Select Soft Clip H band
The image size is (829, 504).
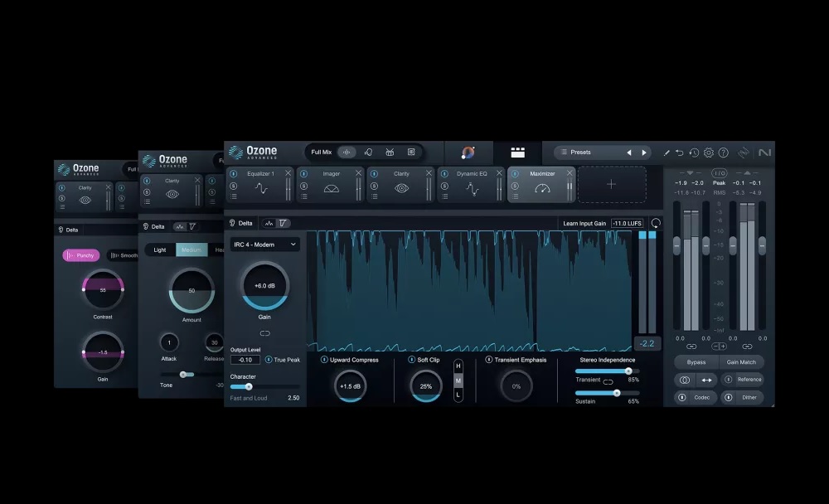(x=458, y=366)
